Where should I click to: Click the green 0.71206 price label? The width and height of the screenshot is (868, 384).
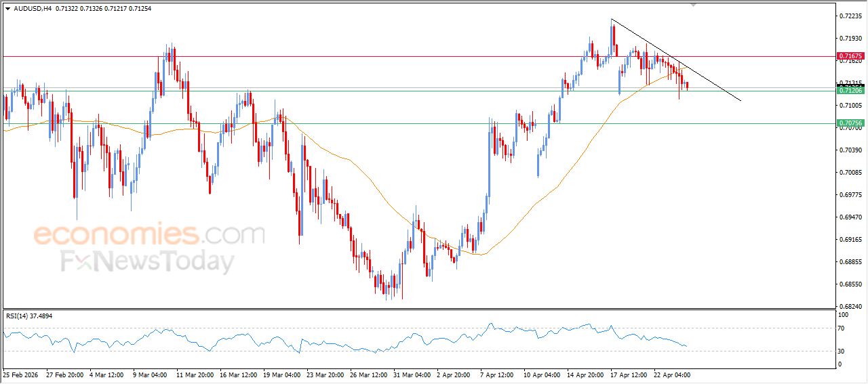(x=850, y=90)
